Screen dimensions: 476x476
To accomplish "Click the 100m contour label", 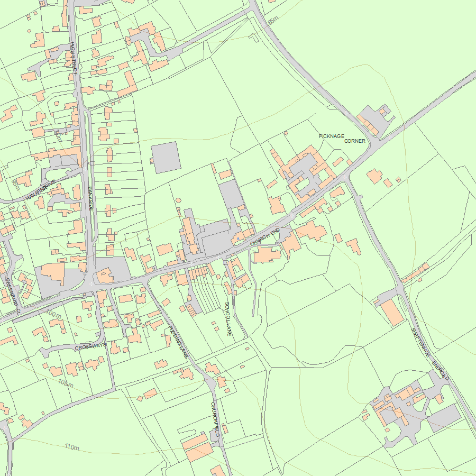I will tap(53, 314).
